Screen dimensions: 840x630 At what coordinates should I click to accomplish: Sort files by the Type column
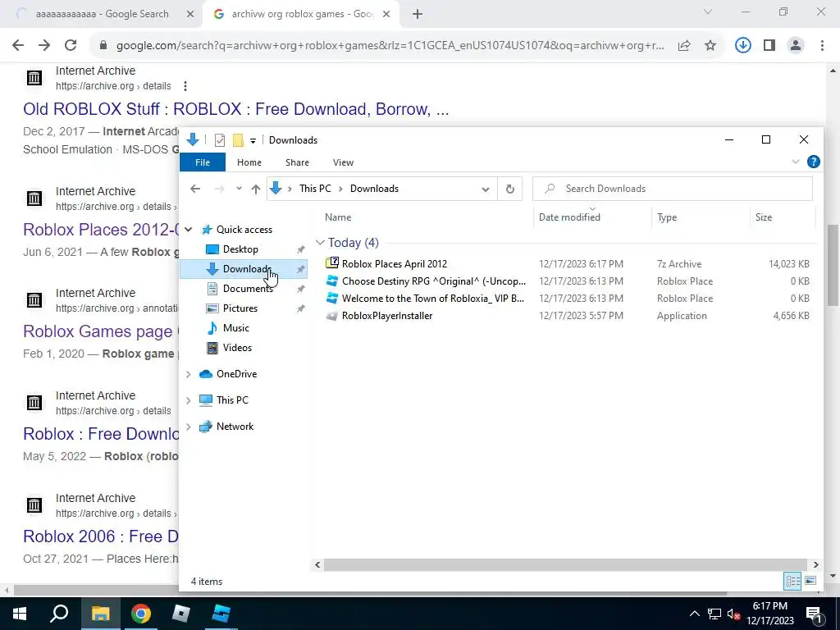(x=667, y=217)
